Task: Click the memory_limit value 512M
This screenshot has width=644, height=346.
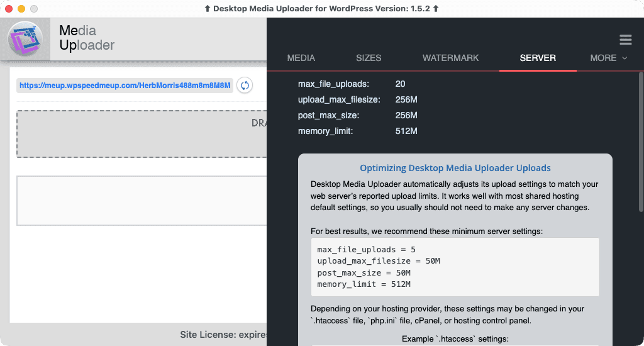Action: (x=406, y=131)
